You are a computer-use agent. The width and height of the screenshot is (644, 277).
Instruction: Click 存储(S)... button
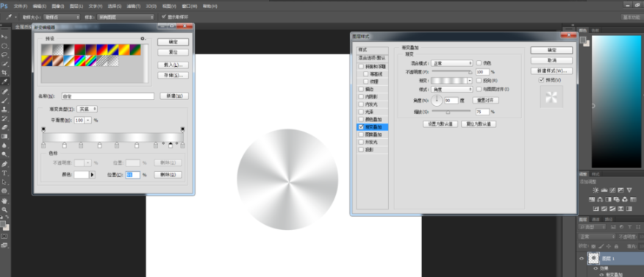pyautogui.click(x=173, y=76)
